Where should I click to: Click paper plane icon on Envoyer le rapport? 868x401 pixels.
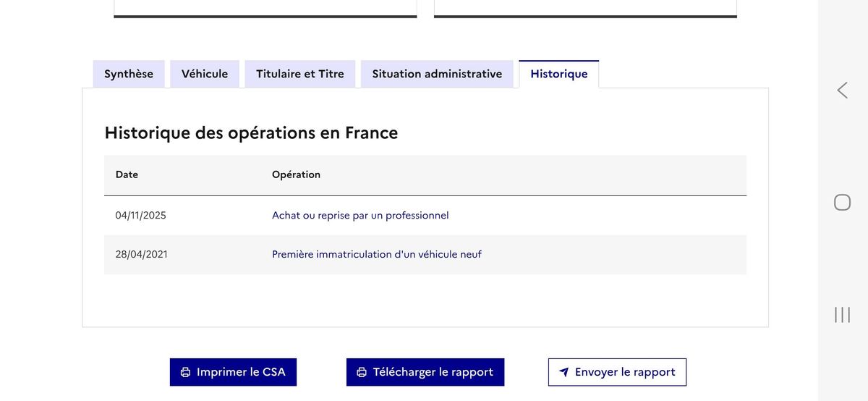[x=564, y=372]
